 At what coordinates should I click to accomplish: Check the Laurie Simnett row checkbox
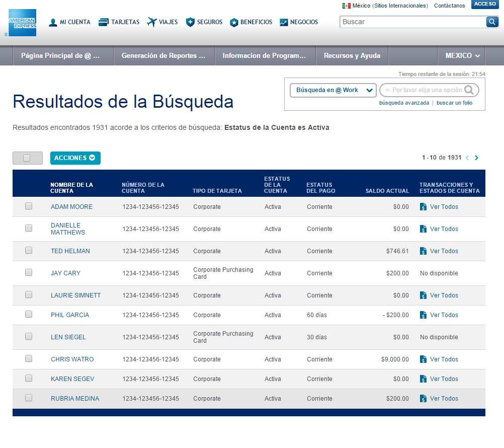click(x=29, y=294)
